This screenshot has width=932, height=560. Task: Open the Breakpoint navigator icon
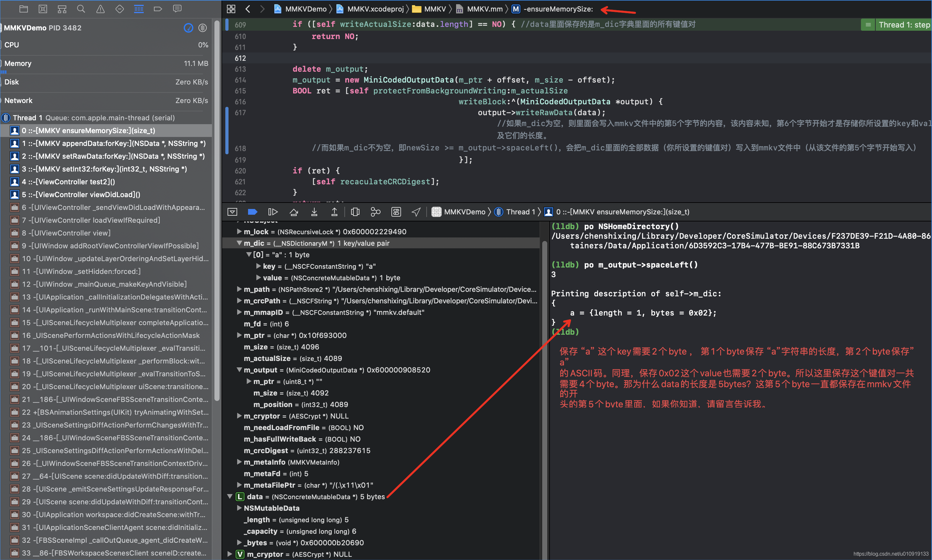[158, 9]
